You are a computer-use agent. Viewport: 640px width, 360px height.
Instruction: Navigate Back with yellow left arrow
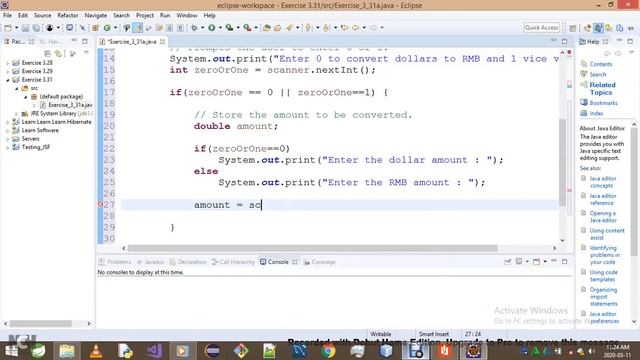(356, 28)
